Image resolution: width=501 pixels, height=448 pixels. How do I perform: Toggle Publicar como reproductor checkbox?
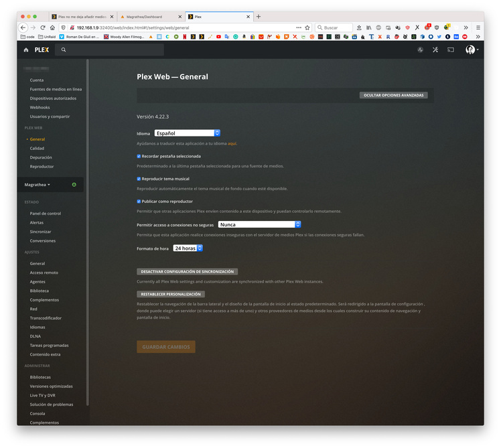pyautogui.click(x=139, y=202)
